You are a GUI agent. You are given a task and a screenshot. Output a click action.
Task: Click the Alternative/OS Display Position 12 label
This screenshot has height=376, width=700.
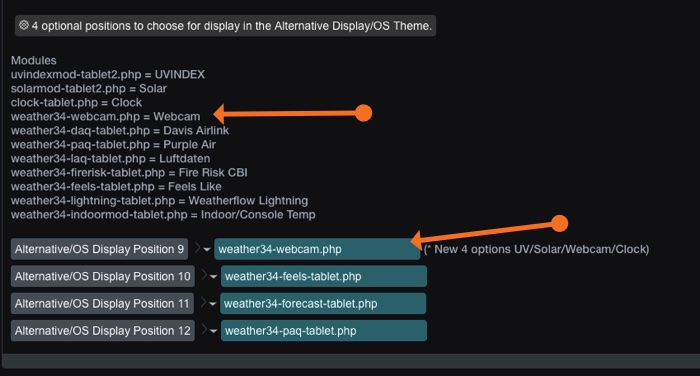103,331
